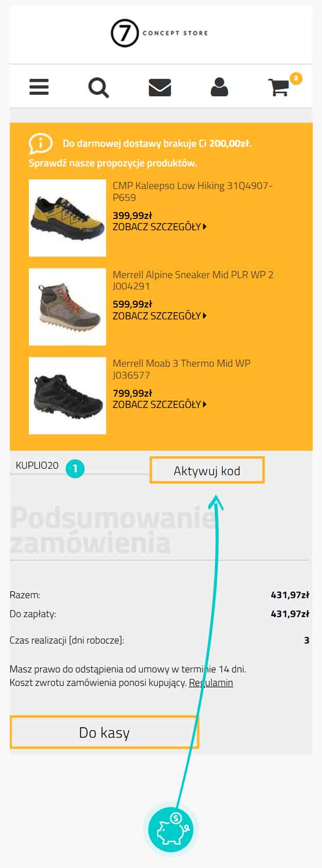This screenshot has width=322, height=868.
Task: Open the shopping cart icon
Action: (x=279, y=88)
